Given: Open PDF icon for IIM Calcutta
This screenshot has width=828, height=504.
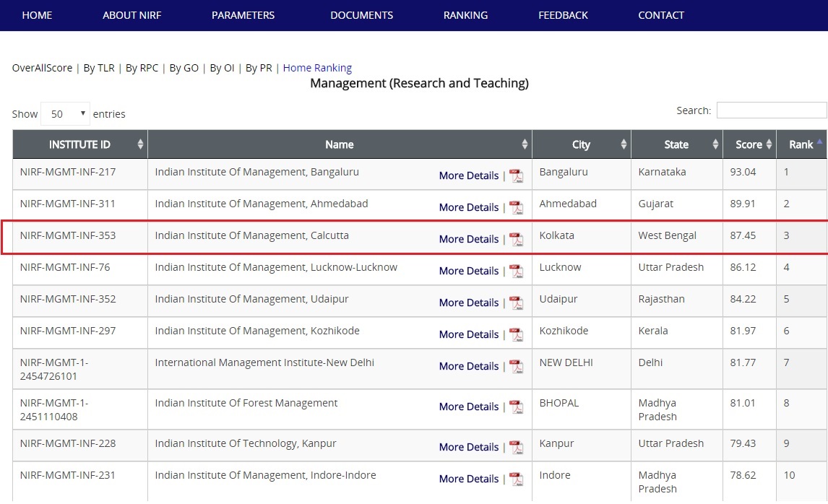Looking at the screenshot, I should [517, 239].
